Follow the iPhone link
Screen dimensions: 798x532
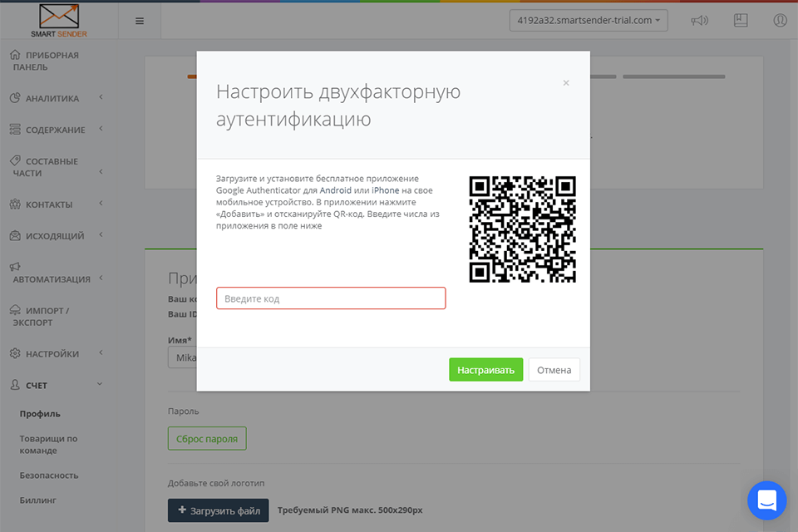pos(385,190)
